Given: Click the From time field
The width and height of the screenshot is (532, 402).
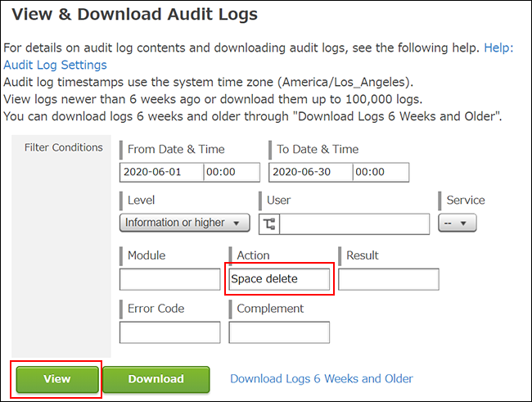Looking at the screenshot, I should click(231, 173).
